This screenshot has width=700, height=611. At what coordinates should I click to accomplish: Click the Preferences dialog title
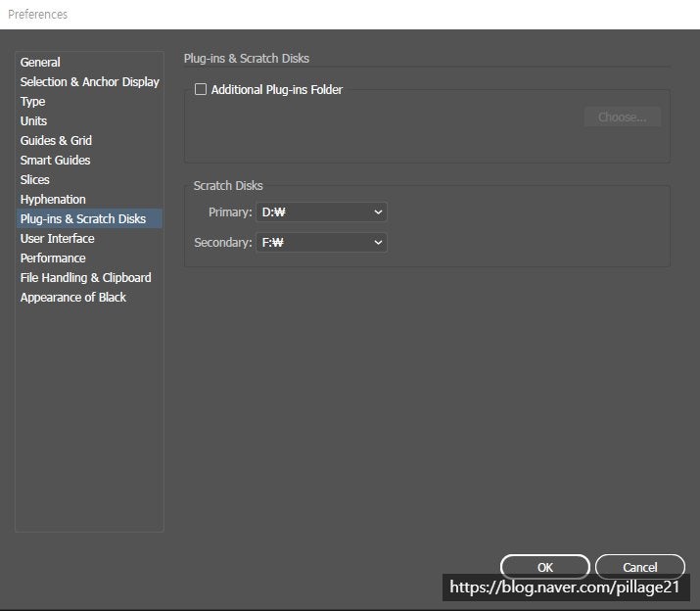[x=37, y=15]
